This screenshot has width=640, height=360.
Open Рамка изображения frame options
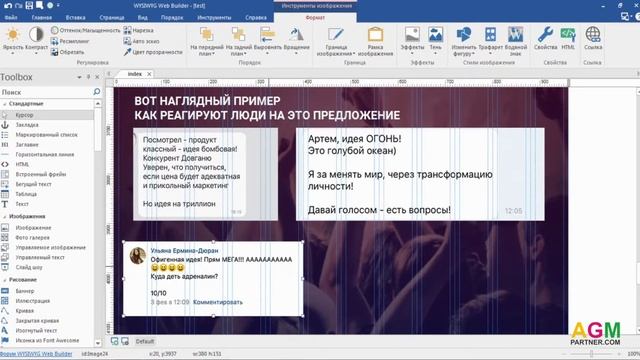click(x=375, y=41)
